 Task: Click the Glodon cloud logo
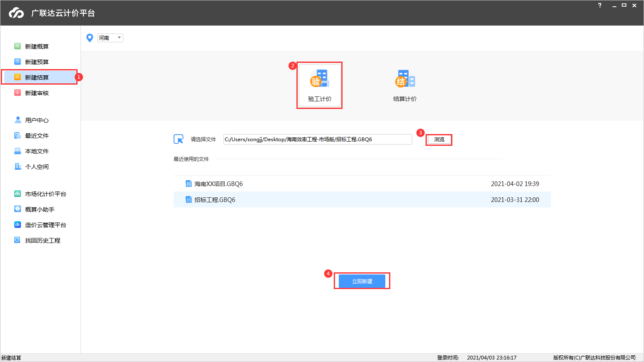click(17, 13)
